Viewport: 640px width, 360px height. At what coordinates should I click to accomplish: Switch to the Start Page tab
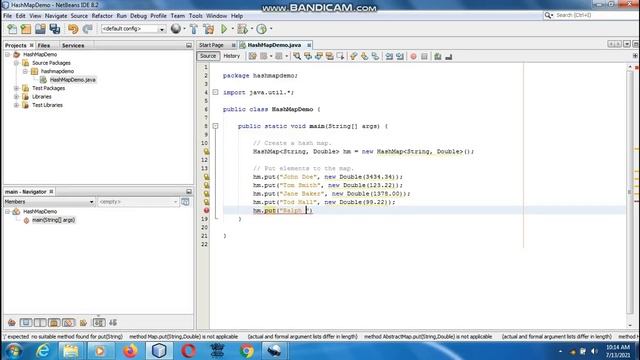pos(211,45)
